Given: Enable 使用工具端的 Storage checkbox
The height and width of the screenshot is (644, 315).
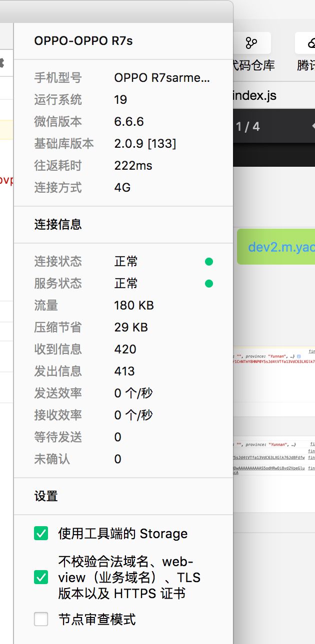Looking at the screenshot, I should click(41, 534).
